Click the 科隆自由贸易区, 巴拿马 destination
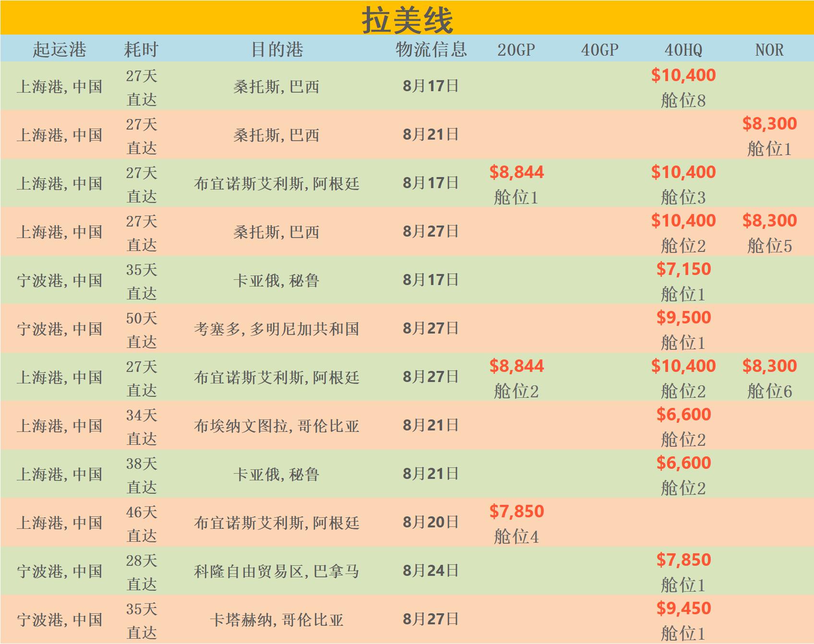 (277, 571)
